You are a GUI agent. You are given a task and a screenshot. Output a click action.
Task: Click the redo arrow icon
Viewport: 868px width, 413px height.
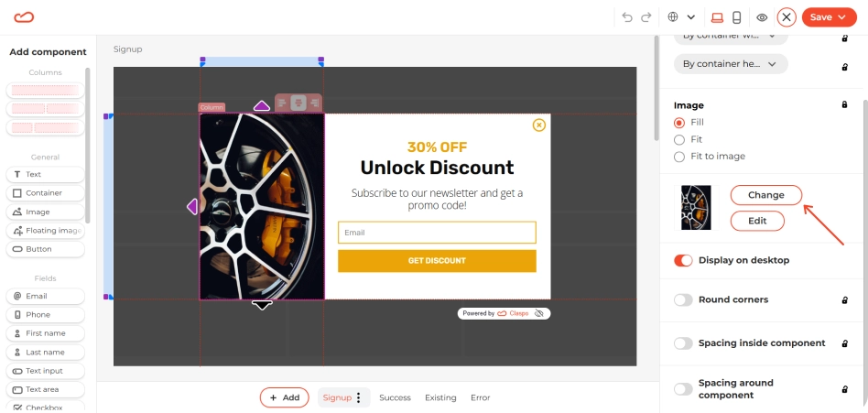coord(646,17)
